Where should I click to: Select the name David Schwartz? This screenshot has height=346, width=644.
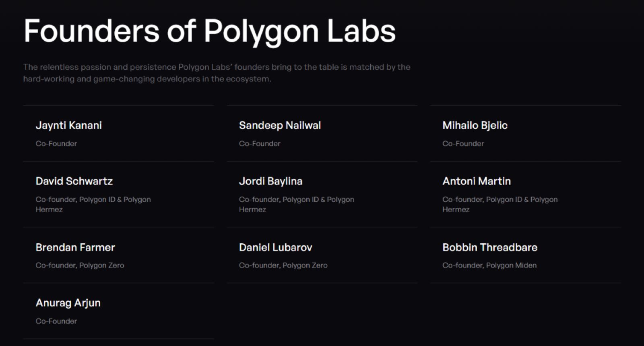[x=74, y=181]
